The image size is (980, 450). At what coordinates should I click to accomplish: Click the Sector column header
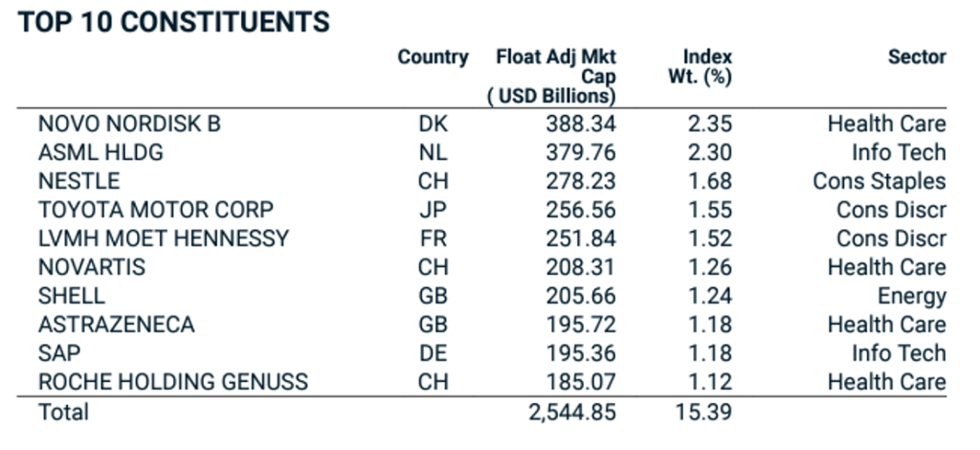coord(917,56)
